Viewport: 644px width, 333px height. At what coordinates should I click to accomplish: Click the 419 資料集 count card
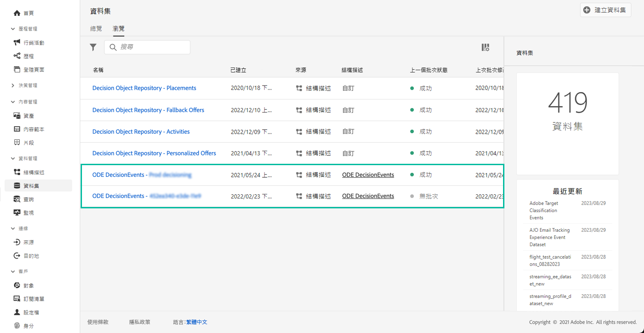(x=567, y=124)
